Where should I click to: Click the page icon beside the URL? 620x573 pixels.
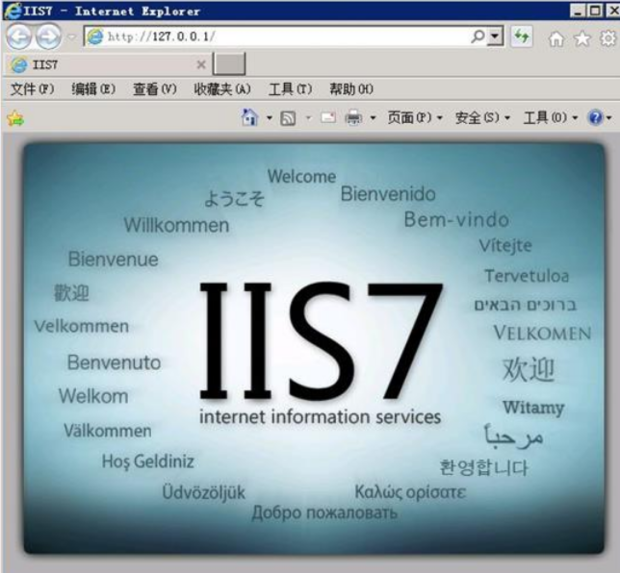tap(95, 37)
